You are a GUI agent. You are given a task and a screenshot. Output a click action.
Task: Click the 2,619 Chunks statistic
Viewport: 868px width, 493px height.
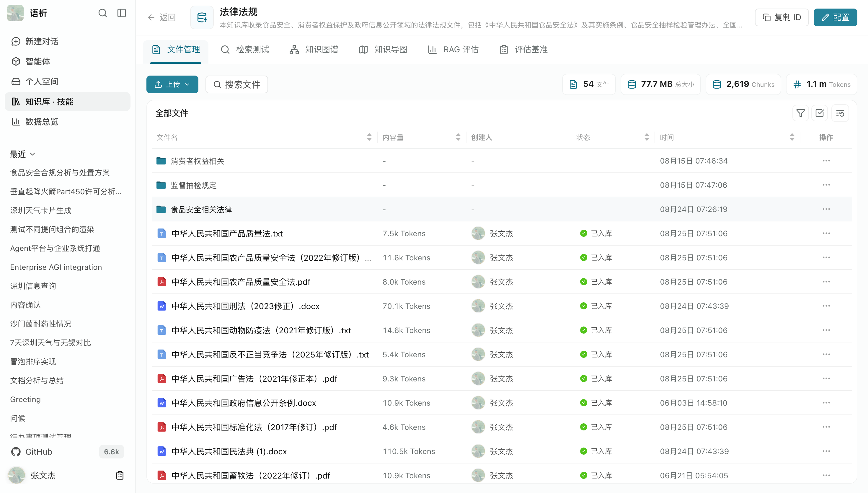coord(743,84)
